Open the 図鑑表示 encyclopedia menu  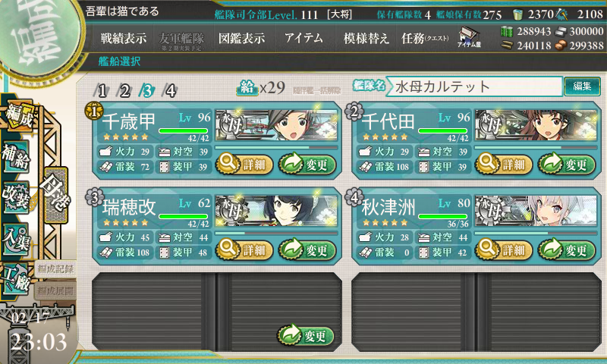coord(241,38)
